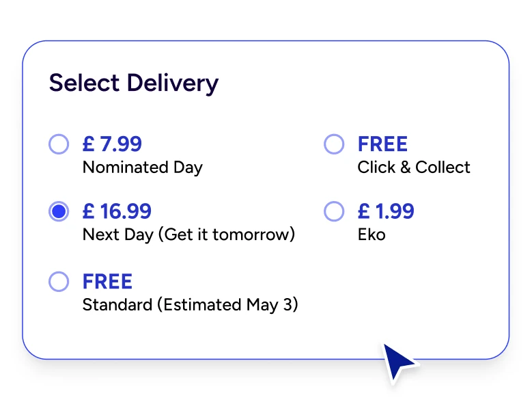Choose the selected £16.99 Next Day radio button

59,211
